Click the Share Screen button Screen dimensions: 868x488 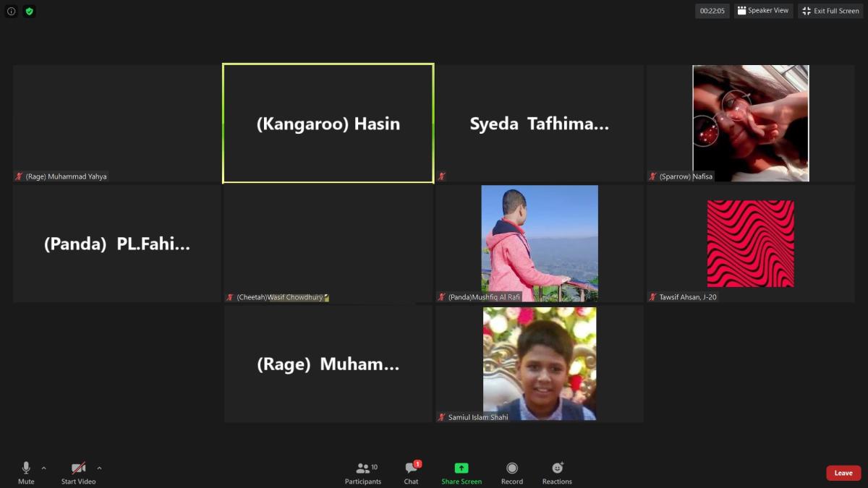tap(461, 473)
